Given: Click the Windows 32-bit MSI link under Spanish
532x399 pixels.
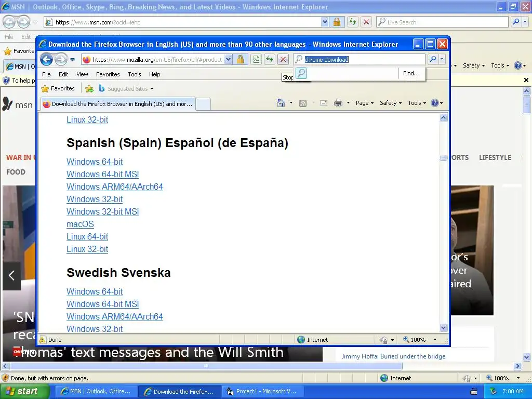Looking at the screenshot, I should pos(102,212).
